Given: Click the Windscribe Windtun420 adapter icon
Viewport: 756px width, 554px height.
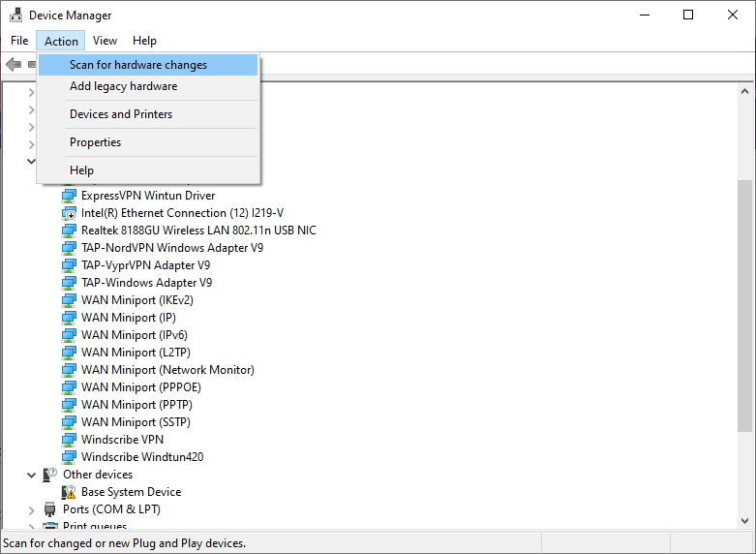Looking at the screenshot, I should (x=69, y=457).
